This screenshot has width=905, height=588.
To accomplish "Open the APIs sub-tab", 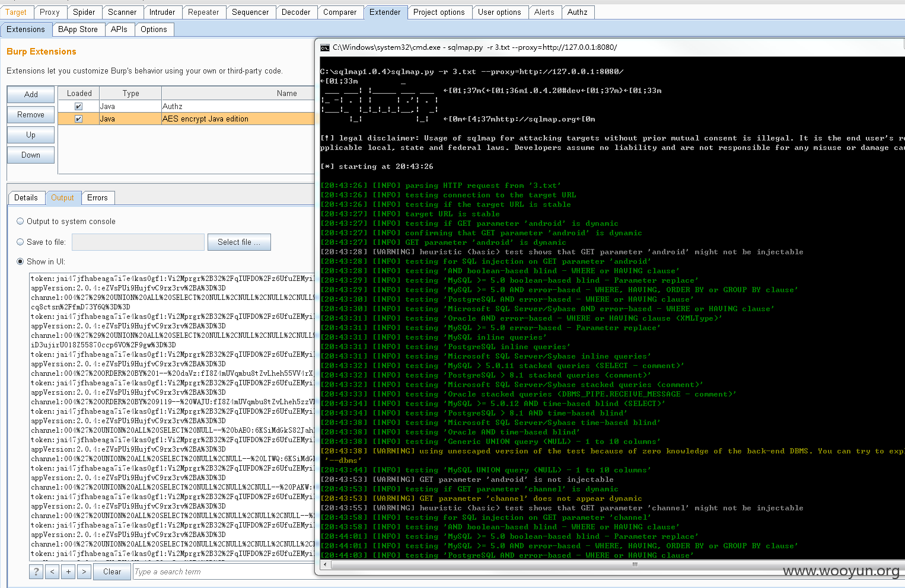I will (119, 29).
